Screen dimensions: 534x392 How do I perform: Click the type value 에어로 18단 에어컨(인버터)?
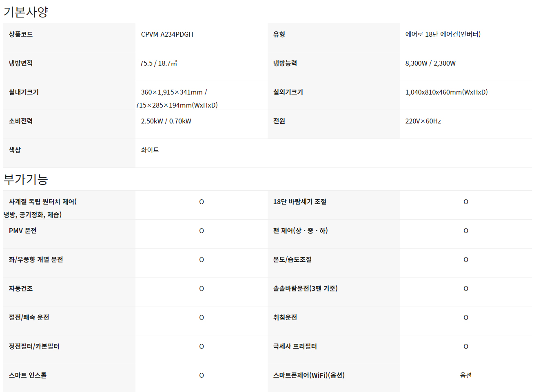click(x=443, y=34)
